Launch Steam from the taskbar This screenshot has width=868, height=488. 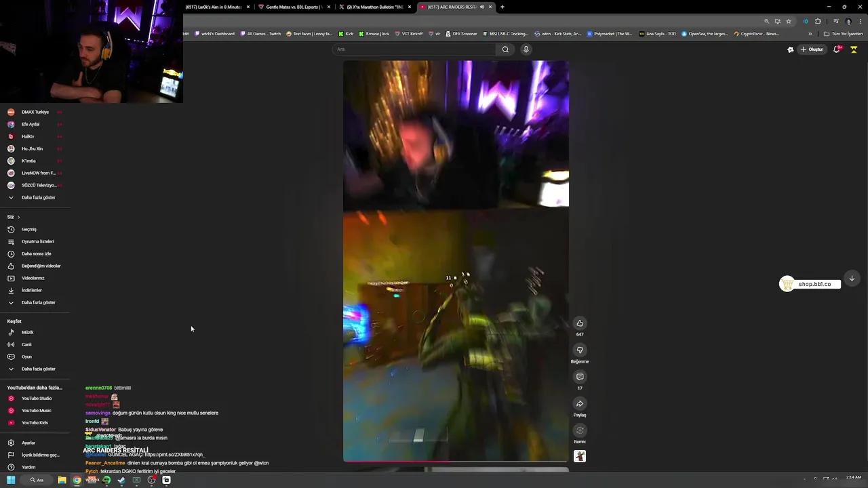point(121,480)
